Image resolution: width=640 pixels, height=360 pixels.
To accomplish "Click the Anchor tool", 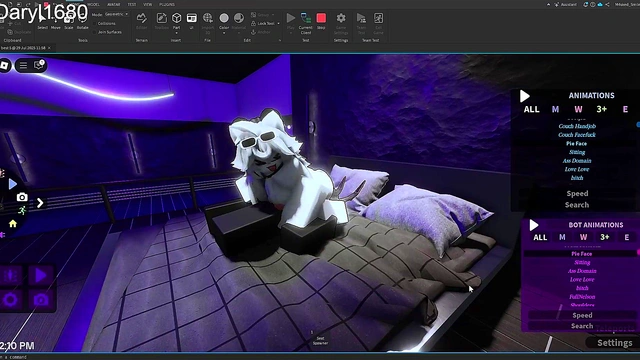I will tap(260, 32).
